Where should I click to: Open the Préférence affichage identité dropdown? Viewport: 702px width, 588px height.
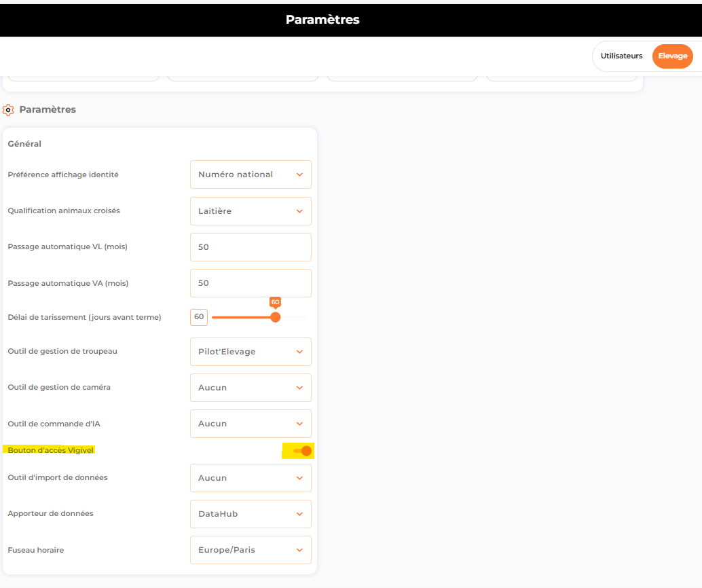tap(251, 174)
